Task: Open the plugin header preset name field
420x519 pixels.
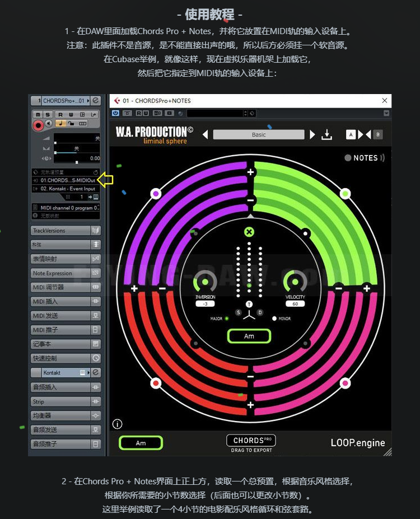Action: [215, 113]
